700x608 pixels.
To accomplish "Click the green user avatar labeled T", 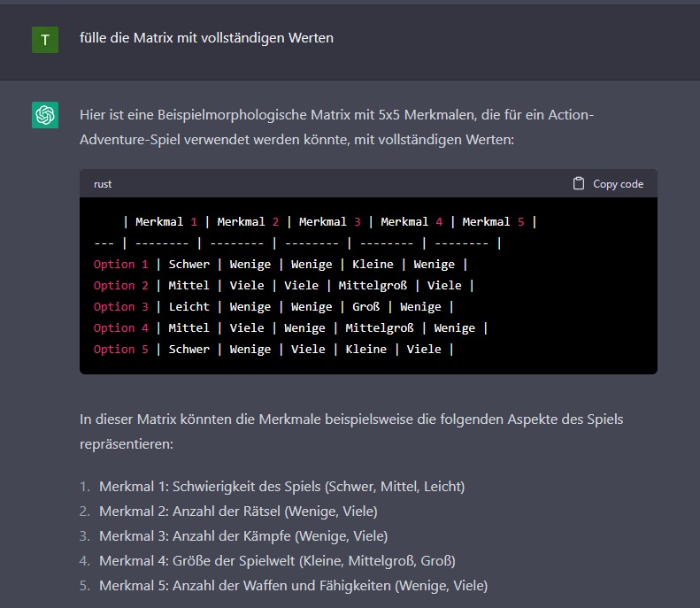I will point(45,39).
